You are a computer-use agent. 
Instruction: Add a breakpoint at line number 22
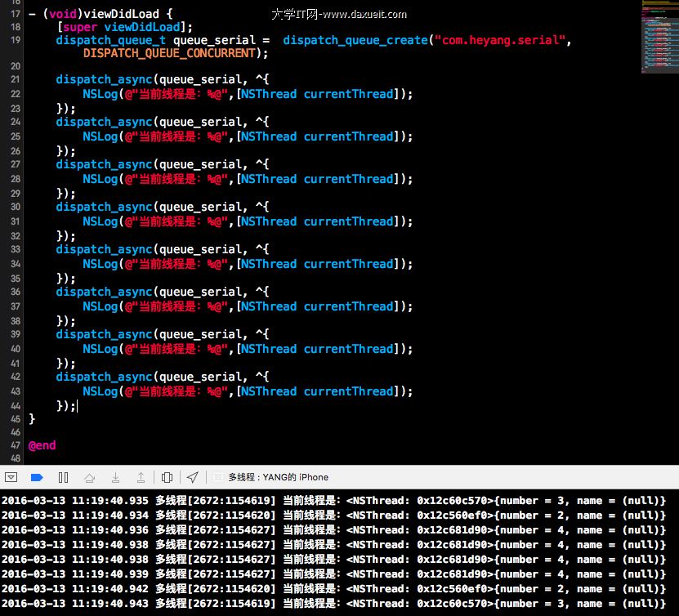pyautogui.click(x=16, y=94)
